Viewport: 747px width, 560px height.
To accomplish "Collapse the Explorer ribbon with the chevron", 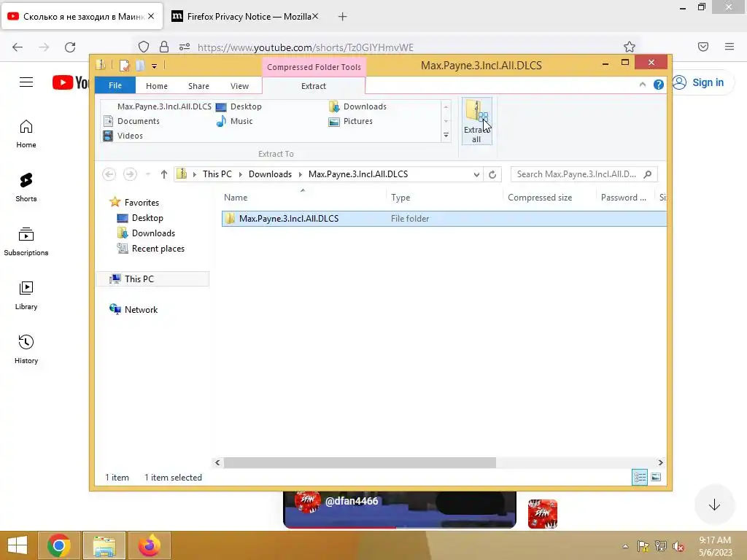I will (x=642, y=85).
